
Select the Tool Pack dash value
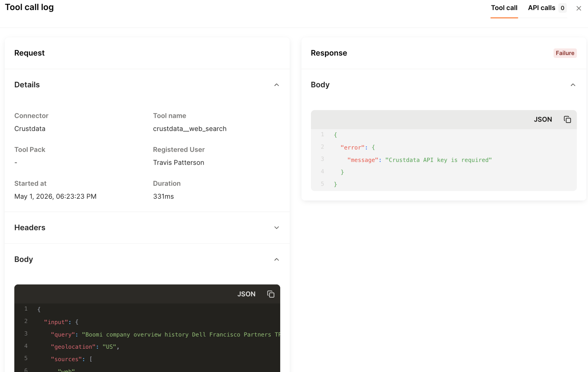[16, 162]
